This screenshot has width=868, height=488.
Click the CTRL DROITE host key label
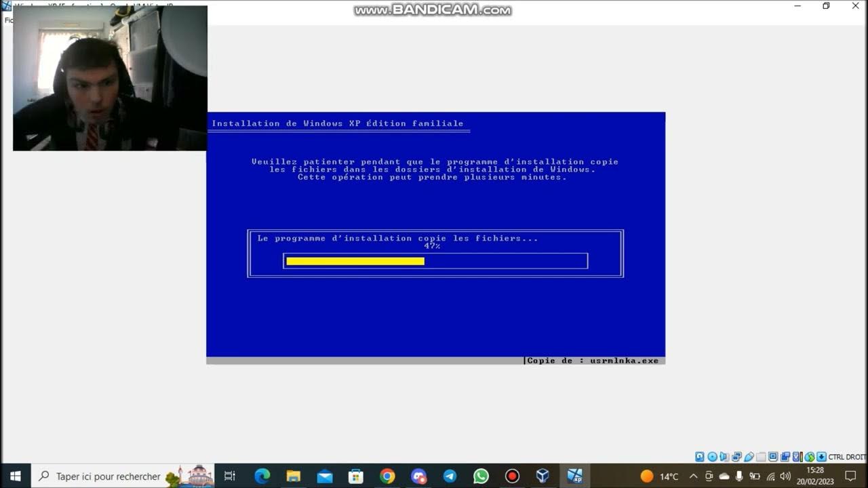tap(847, 457)
